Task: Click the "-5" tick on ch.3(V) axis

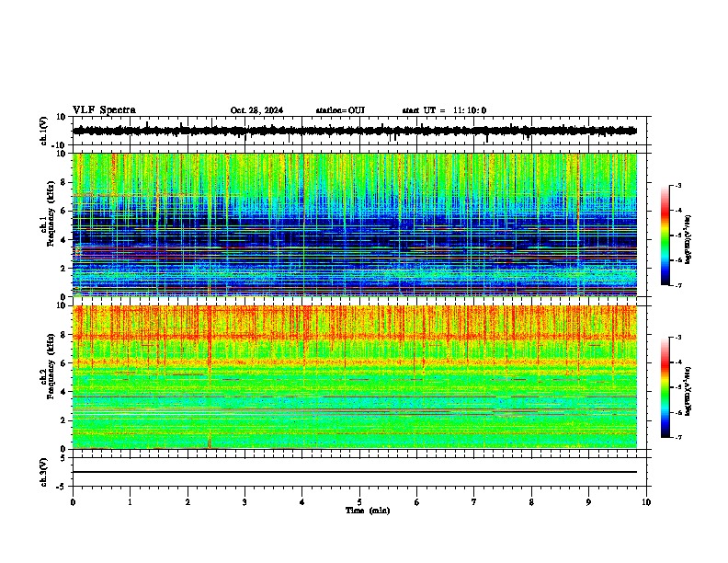Action: click(62, 487)
